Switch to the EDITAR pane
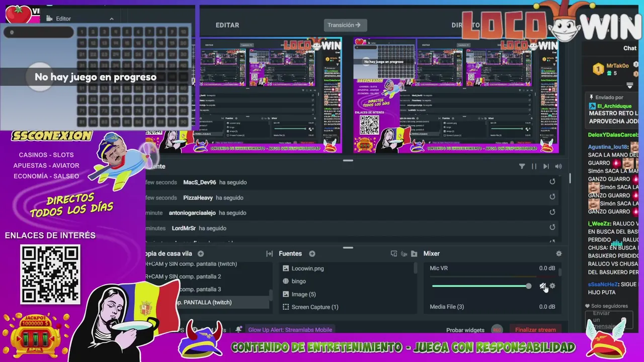 [x=227, y=25]
